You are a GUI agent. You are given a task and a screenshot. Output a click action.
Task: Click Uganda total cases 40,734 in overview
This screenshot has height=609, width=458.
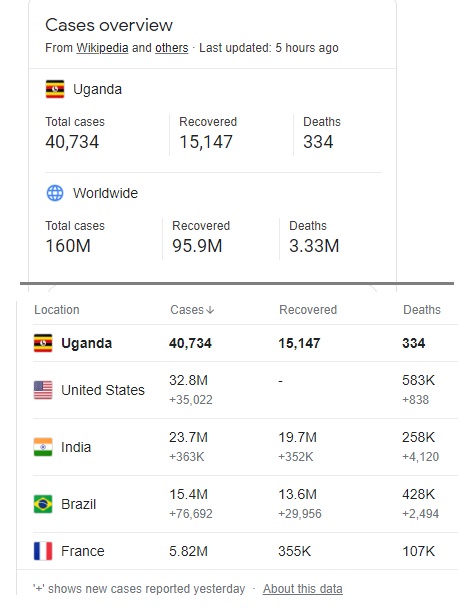coord(72,142)
